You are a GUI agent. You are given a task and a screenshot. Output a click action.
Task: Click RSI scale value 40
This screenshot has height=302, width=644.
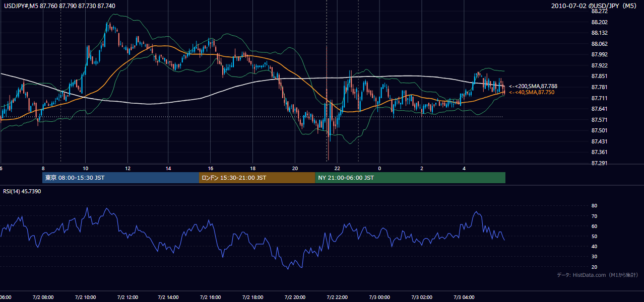(595, 246)
